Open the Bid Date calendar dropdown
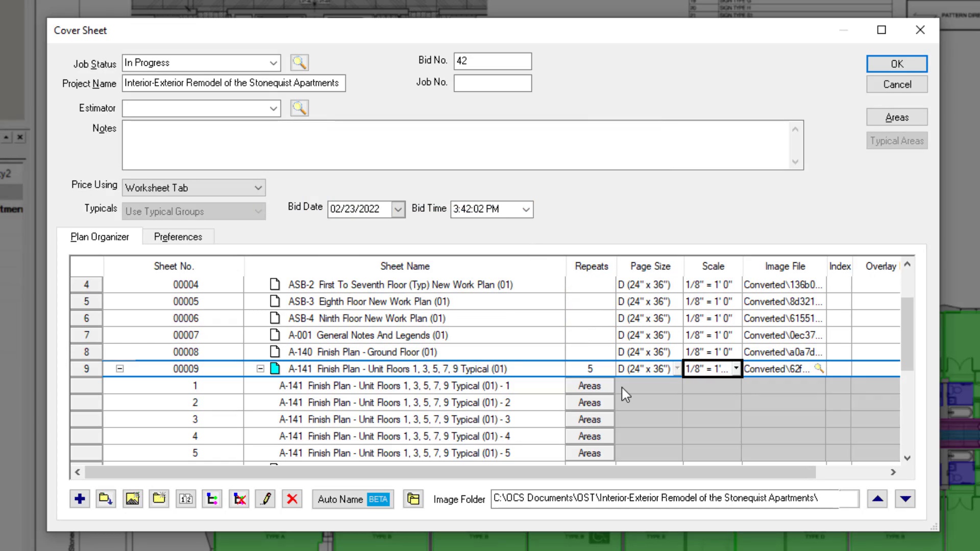980x551 pixels. (x=398, y=209)
